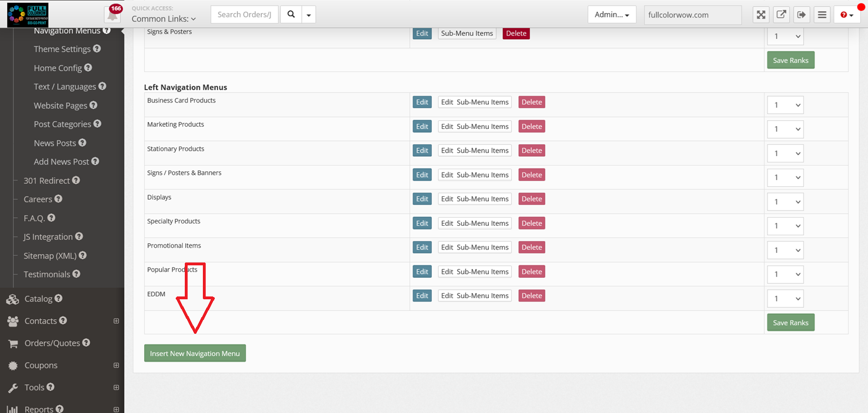868x413 pixels.
Task: Open the Common Links quick access dropdown
Action: (x=164, y=19)
